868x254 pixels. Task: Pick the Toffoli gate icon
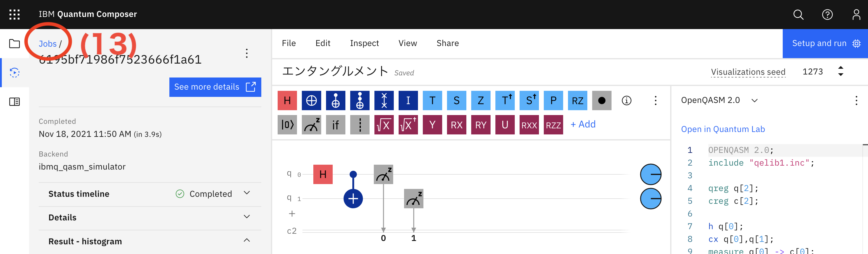(x=360, y=101)
